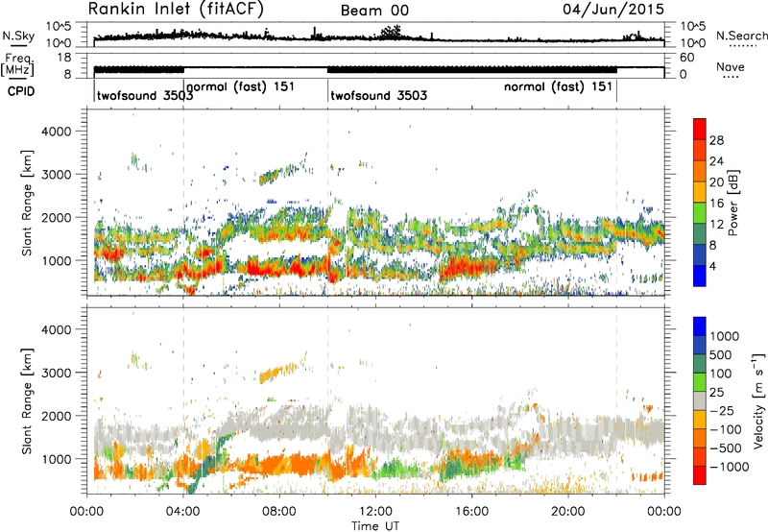
Task: Click the blue bottom segment of the Power colorbar
Action: [700, 276]
